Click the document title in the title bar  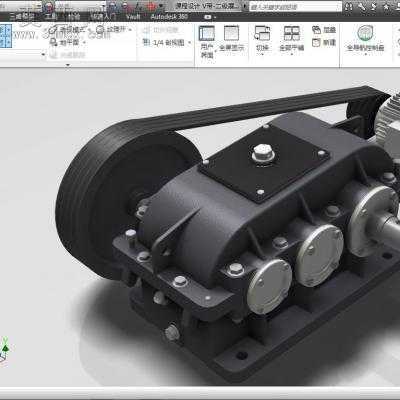pos(208,6)
